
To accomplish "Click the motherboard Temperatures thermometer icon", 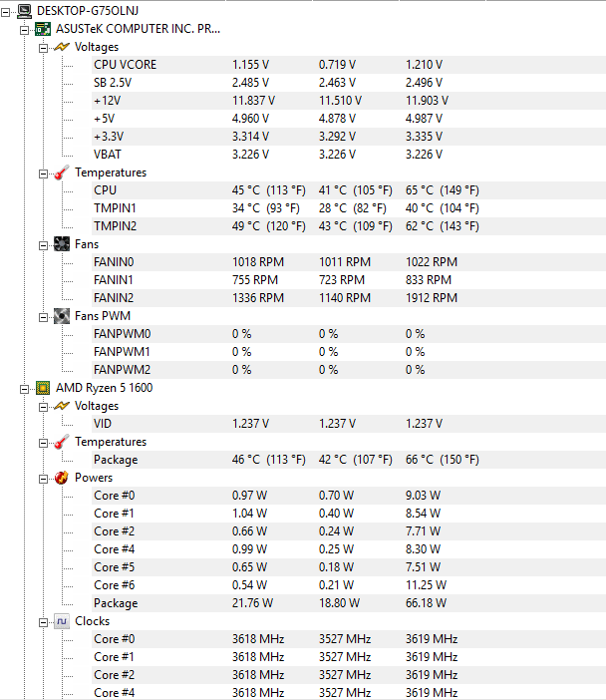I will [x=62, y=173].
